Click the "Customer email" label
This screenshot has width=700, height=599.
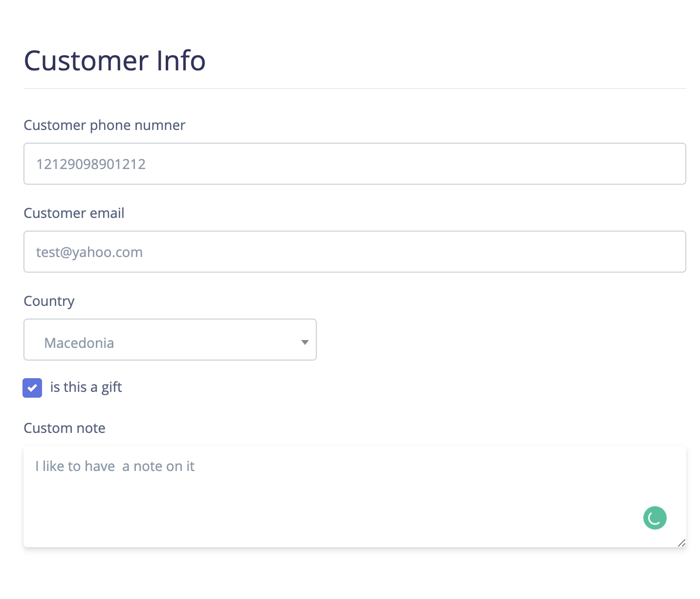74,213
